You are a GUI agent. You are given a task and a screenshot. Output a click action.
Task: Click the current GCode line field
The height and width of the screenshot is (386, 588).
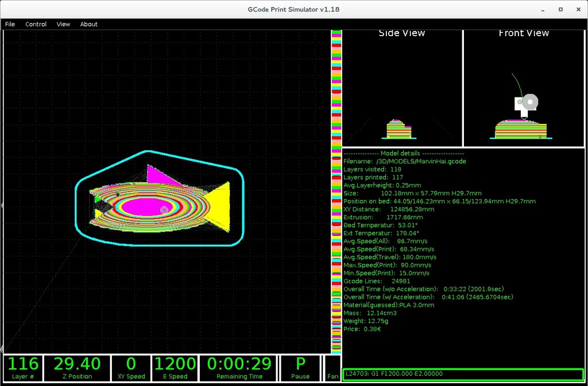462,374
